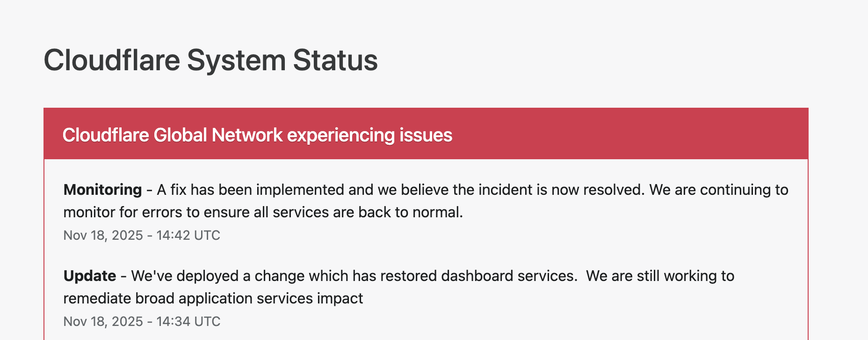This screenshot has height=340, width=868.
Task: Click the Nov 18, 2025 14:42 UTC timestamp
Action: point(142,235)
